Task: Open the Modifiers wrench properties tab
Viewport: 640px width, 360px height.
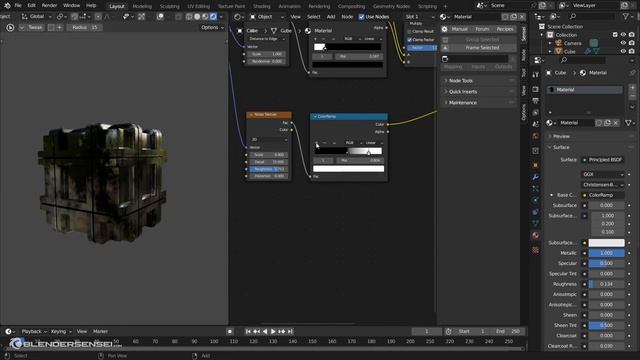Action: pyautogui.click(x=536, y=177)
